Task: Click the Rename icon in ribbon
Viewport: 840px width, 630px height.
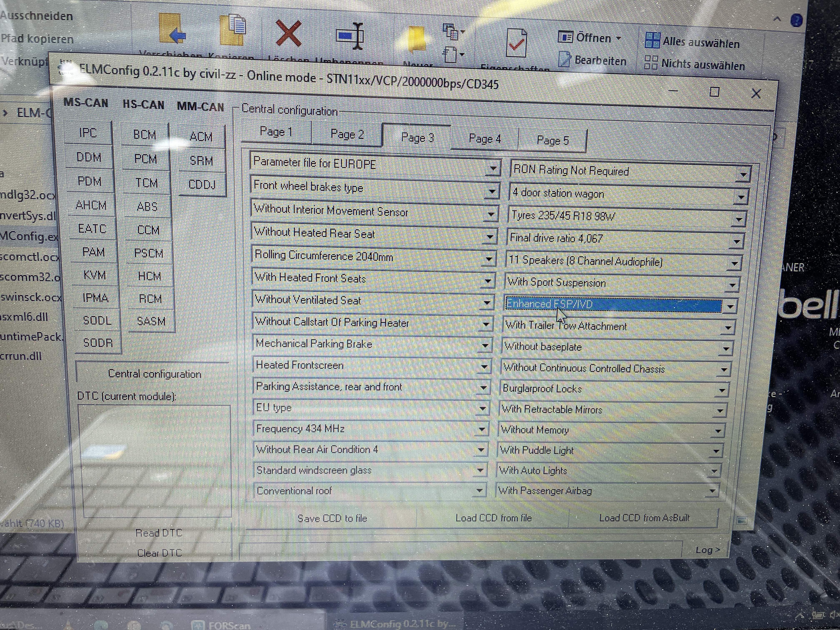Action: pos(350,36)
